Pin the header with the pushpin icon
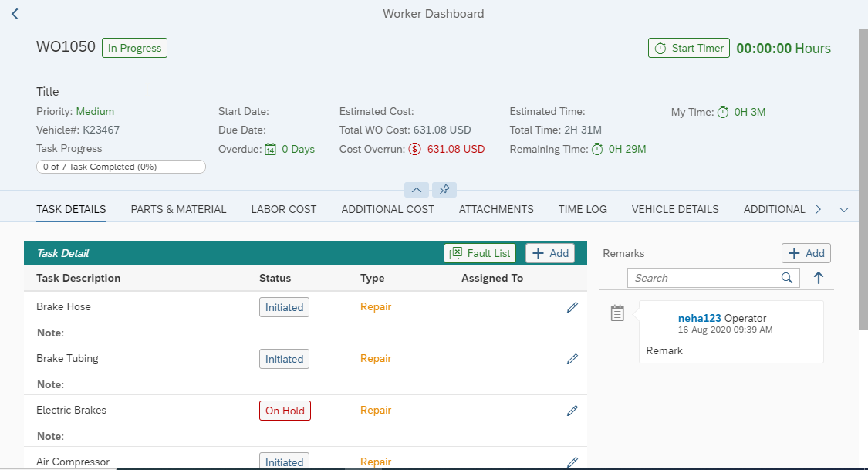Viewport: 868px width, 470px height. pos(444,190)
